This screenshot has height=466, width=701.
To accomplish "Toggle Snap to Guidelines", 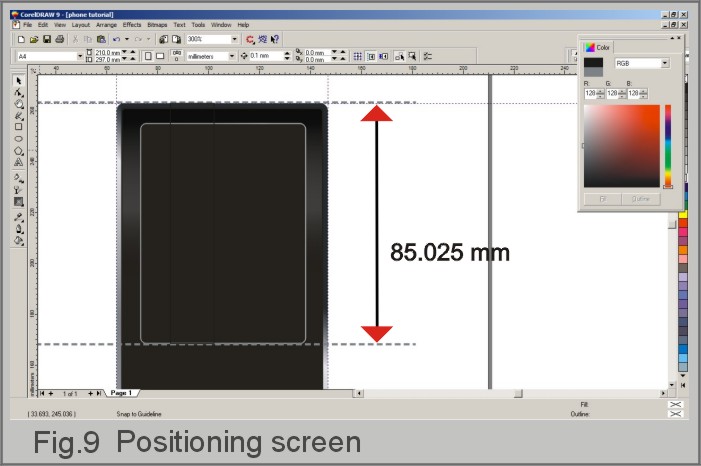I will tap(371, 56).
